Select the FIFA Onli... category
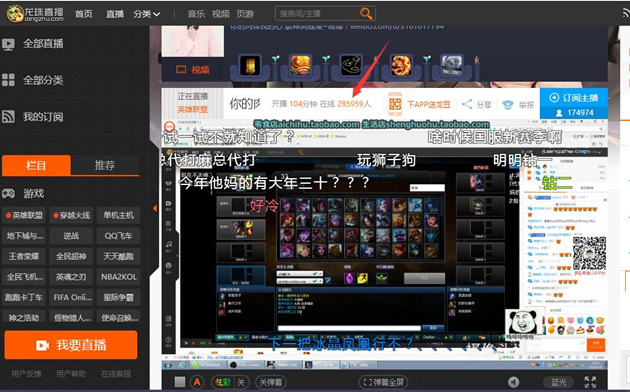 (x=71, y=297)
